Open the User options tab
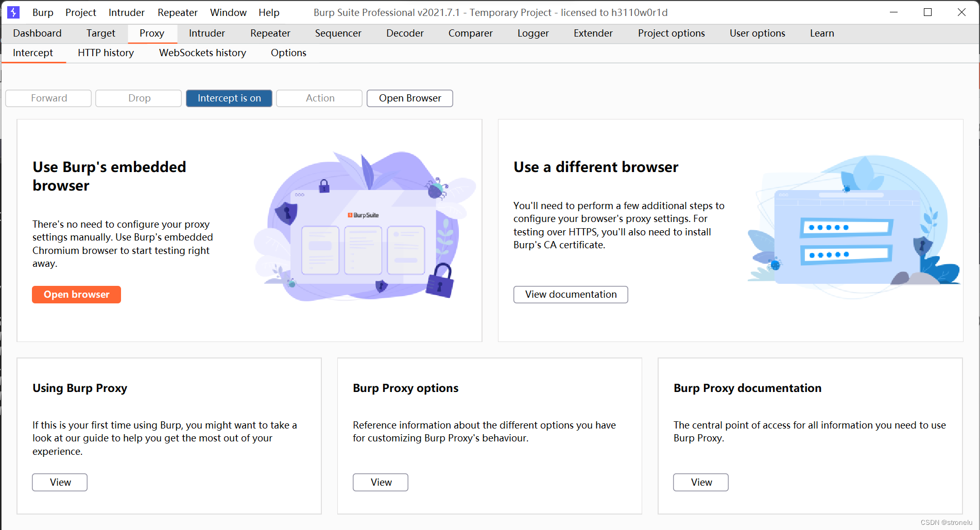This screenshot has height=530, width=980. pos(758,33)
